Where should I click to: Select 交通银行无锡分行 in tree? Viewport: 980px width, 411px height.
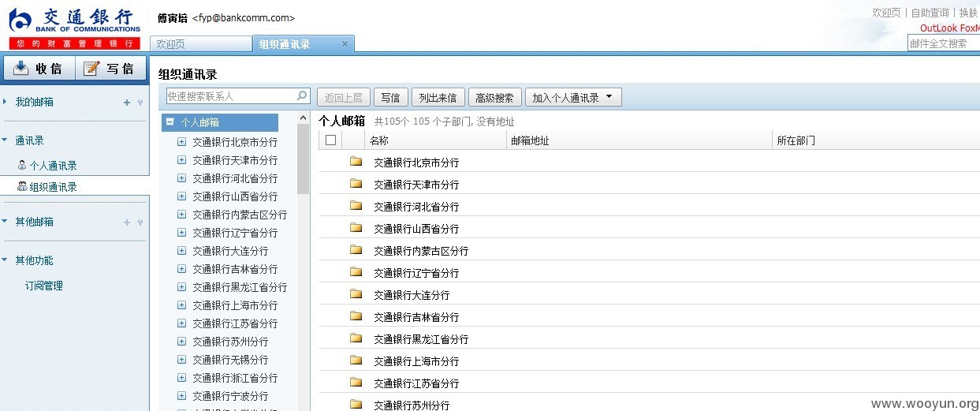click(x=230, y=360)
